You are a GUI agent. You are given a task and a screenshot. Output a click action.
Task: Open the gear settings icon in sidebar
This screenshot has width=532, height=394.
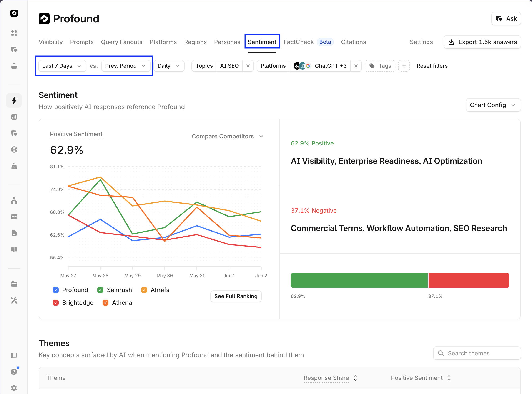[x=14, y=388]
